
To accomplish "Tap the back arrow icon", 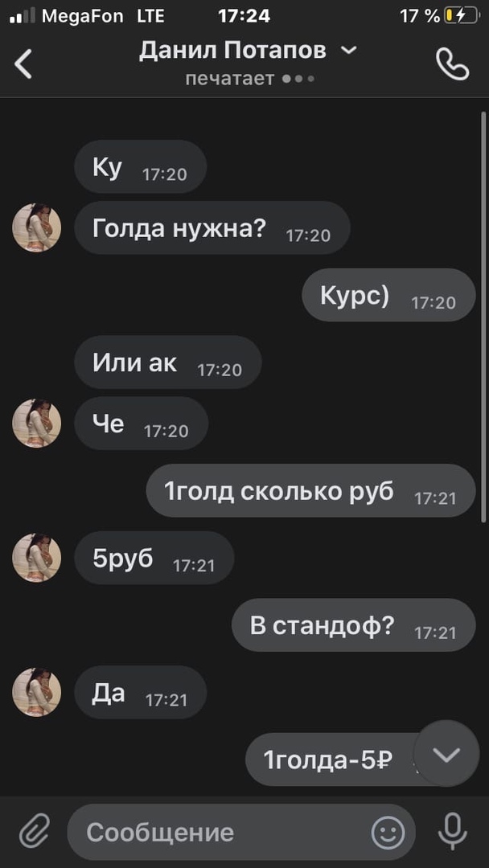I will (x=23, y=63).
